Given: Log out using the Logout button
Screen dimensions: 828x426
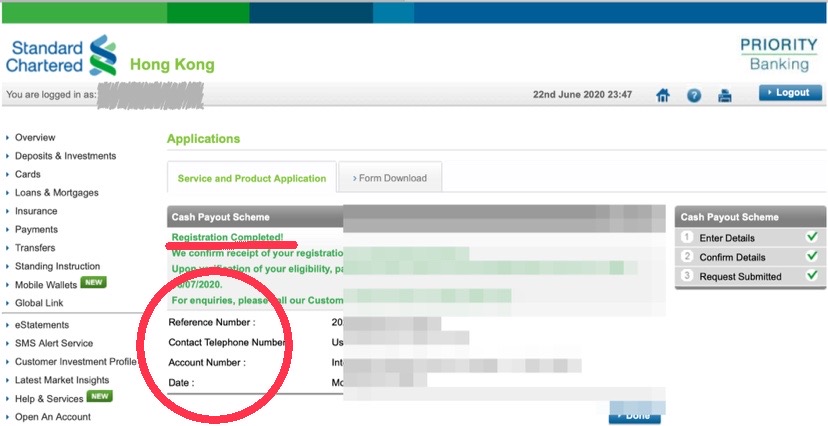Looking at the screenshot, I should tap(790, 92).
